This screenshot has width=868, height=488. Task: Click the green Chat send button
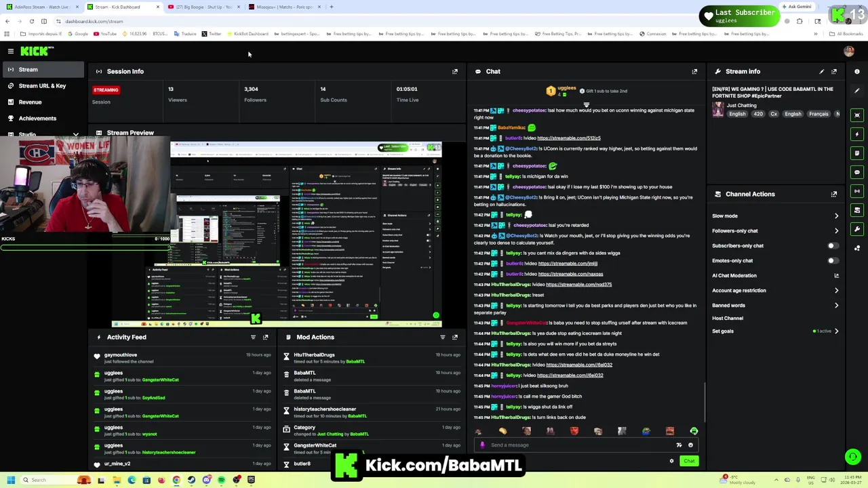click(x=689, y=461)
